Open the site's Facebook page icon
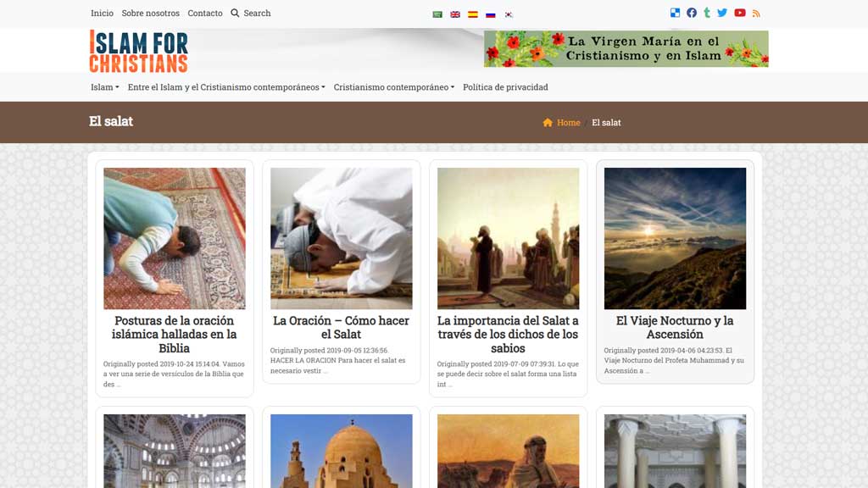 (x=692, y=12)
